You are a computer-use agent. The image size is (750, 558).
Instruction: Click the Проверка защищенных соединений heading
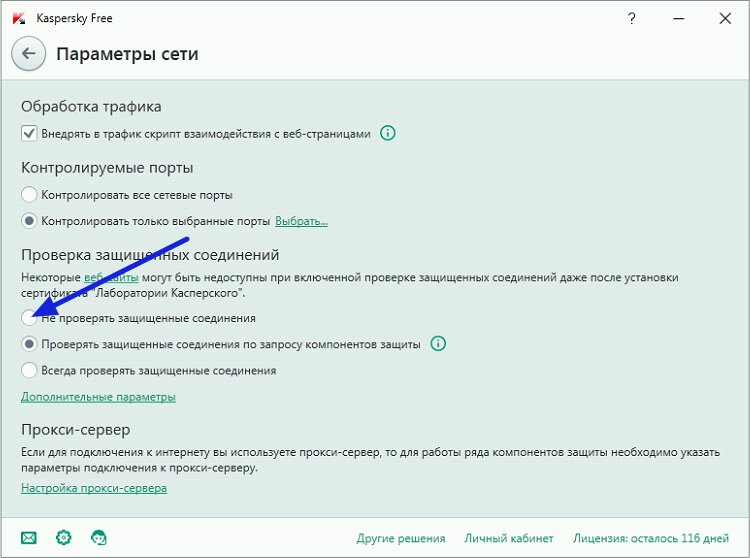(x=150, y=254)
